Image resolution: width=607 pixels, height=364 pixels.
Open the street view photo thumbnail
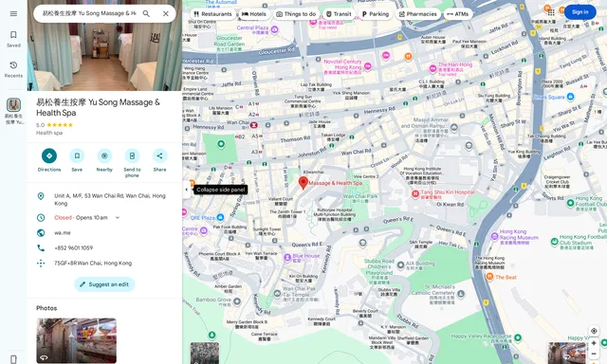click(76, 341)
